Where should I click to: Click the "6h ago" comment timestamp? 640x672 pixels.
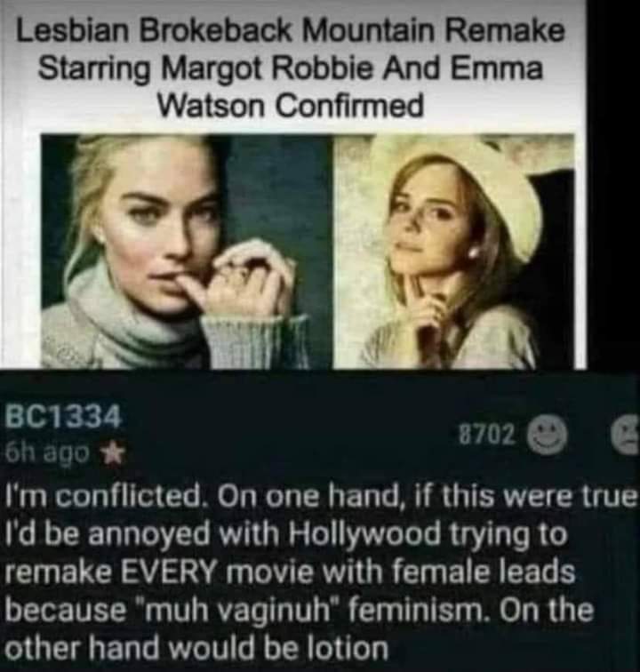point(48,452)
